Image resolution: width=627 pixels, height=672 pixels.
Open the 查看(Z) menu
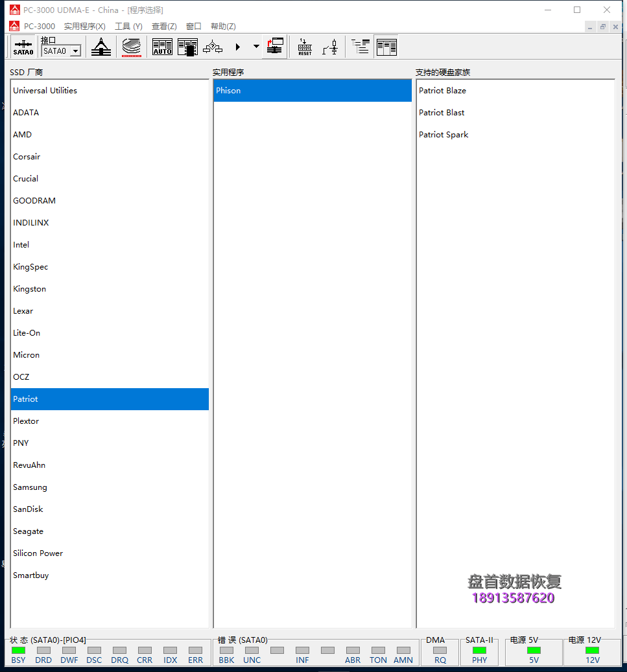(164, 27)
